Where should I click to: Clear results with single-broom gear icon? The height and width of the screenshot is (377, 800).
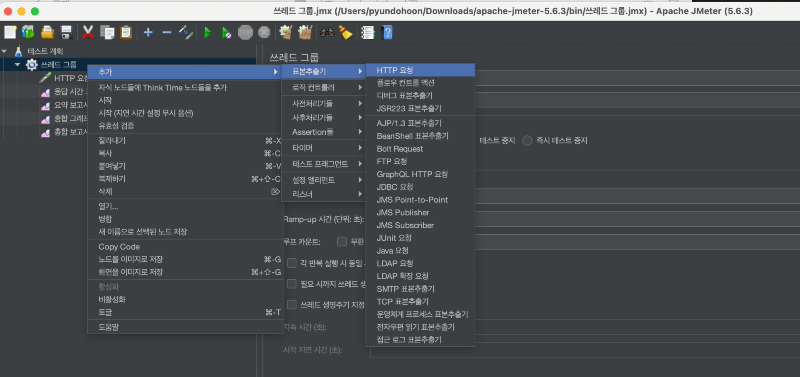tap(285, 33)
